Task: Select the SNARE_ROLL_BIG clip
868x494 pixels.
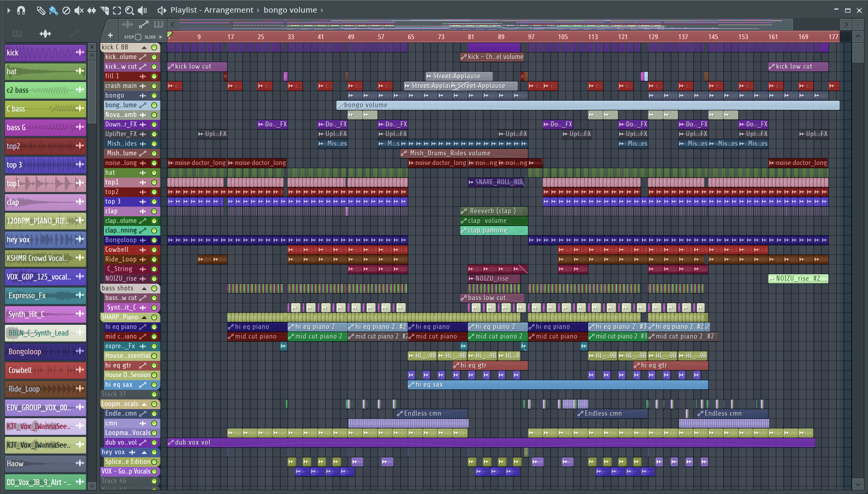Action: (496, 182)
